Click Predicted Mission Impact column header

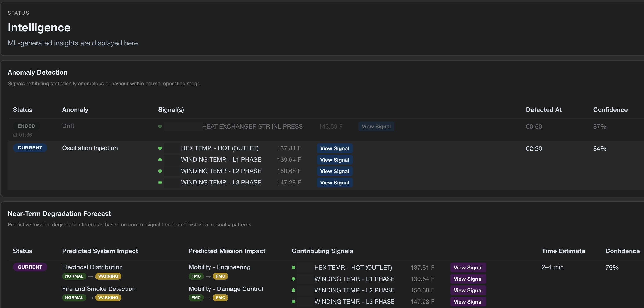click(x=227, y=251)
